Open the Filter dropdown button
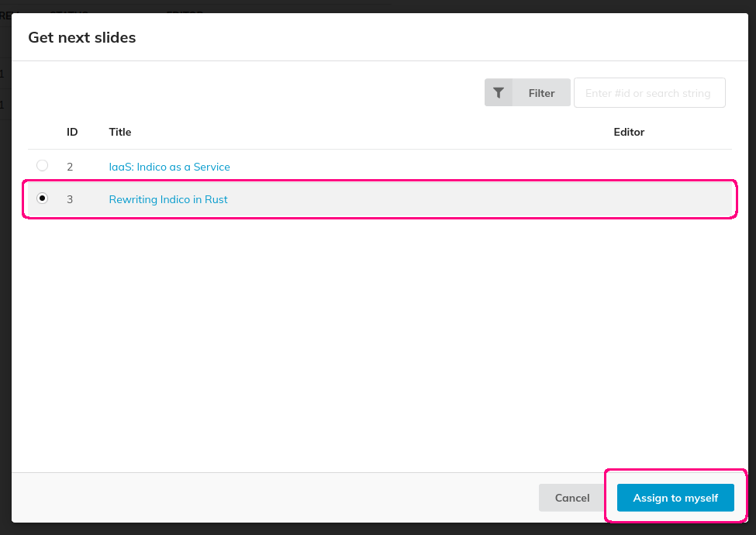The height and width of the screenshot is (535, 756). click(x=527, y=92)
